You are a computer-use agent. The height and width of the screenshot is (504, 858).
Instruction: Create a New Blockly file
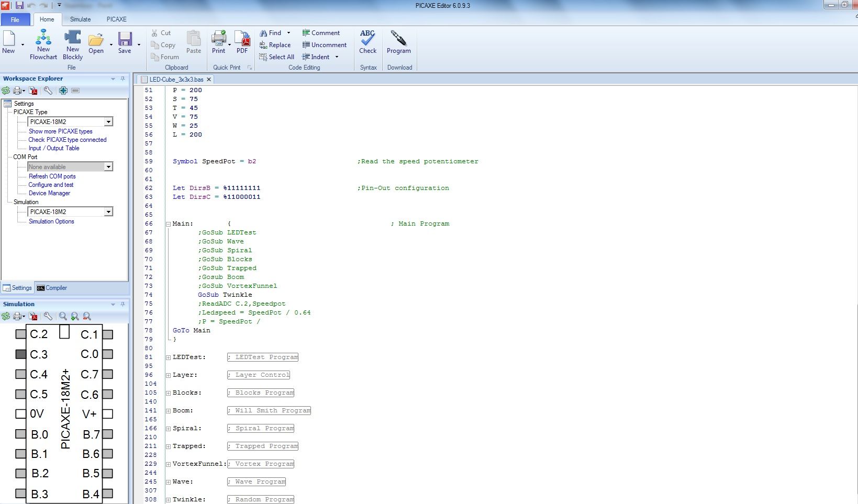point(72,38)
